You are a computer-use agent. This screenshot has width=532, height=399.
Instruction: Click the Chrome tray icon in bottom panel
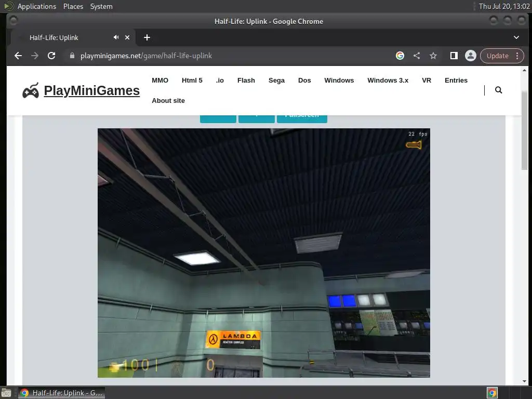[492, 393]
